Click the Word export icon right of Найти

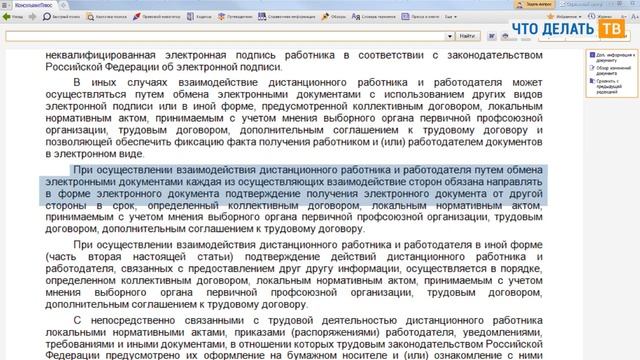pos(492,36)
